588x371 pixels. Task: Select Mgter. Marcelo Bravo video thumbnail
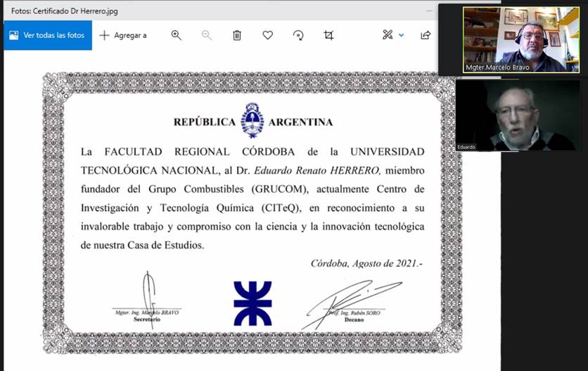tap(521, 39)
